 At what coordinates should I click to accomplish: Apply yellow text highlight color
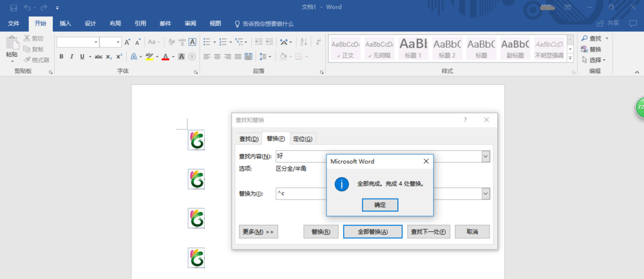149,56
